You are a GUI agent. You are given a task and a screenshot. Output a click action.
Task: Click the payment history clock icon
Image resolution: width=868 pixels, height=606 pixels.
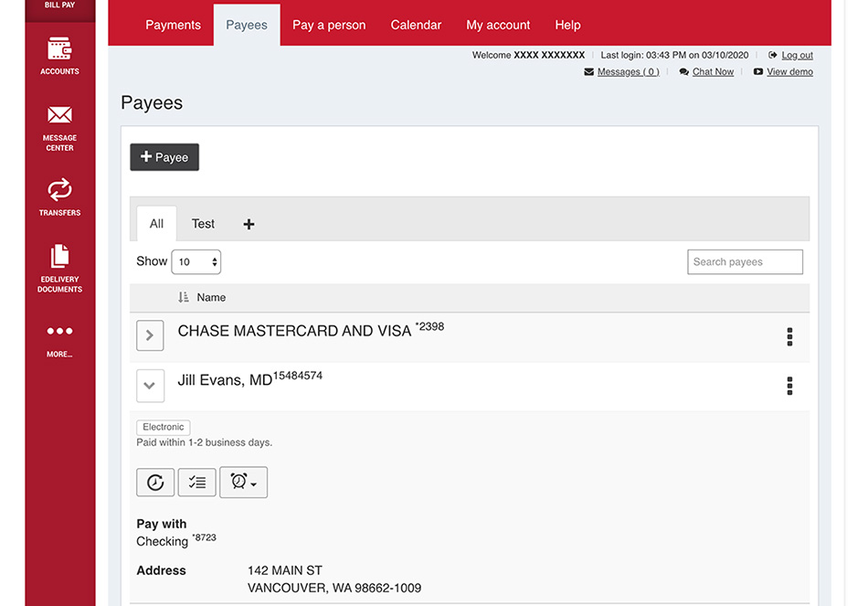[155, 483]
